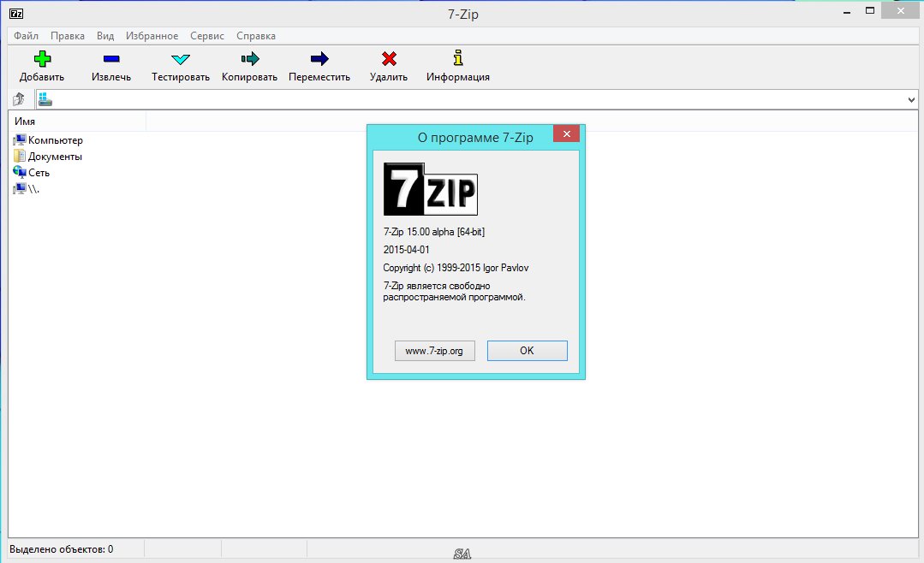Click the Сеть globe icon

click(20, 172)
